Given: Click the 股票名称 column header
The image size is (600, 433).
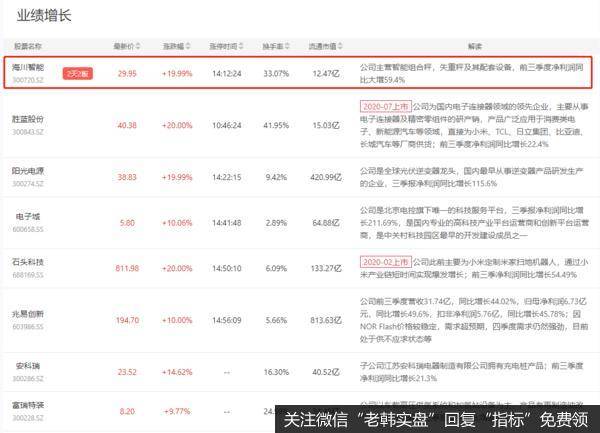Looking at the screenshot, I should [x=27, y=47].
